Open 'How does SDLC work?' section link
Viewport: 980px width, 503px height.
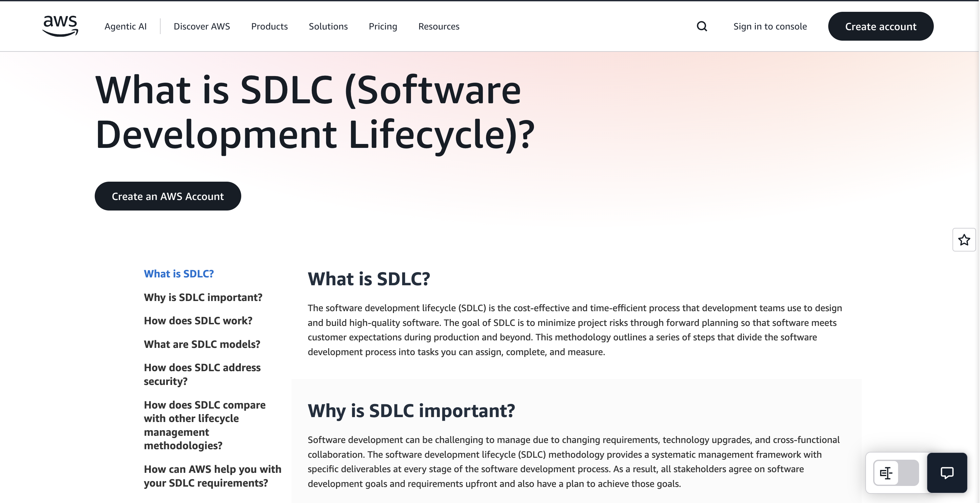pyautogui.click(x=198, y=321)
